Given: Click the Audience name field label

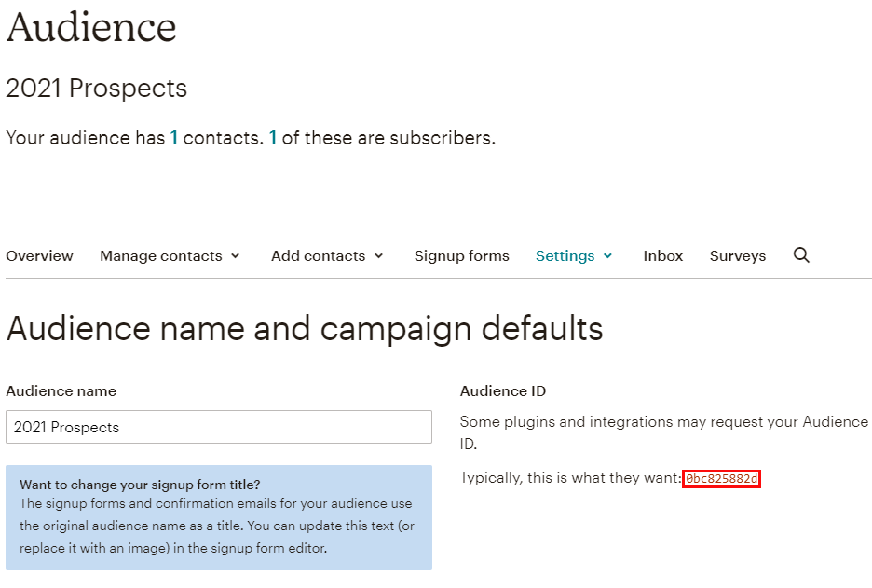Looking at the screenshot, I should click(61, 391).
